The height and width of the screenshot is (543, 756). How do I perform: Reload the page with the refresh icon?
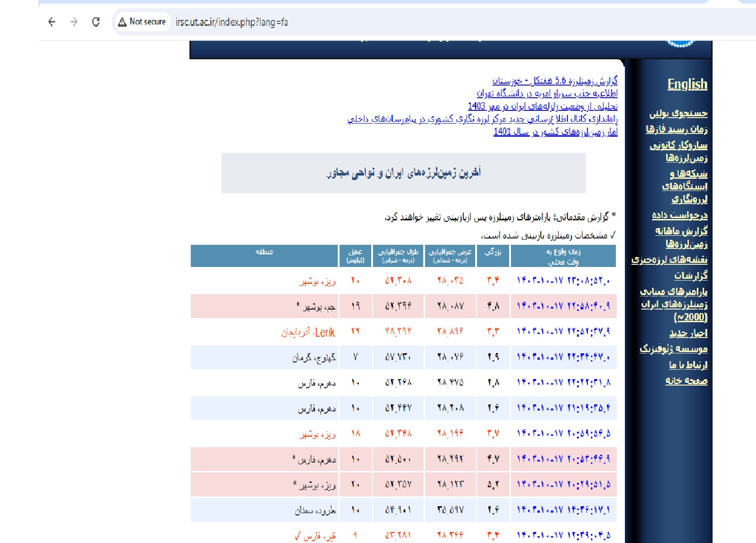point(96,22)
